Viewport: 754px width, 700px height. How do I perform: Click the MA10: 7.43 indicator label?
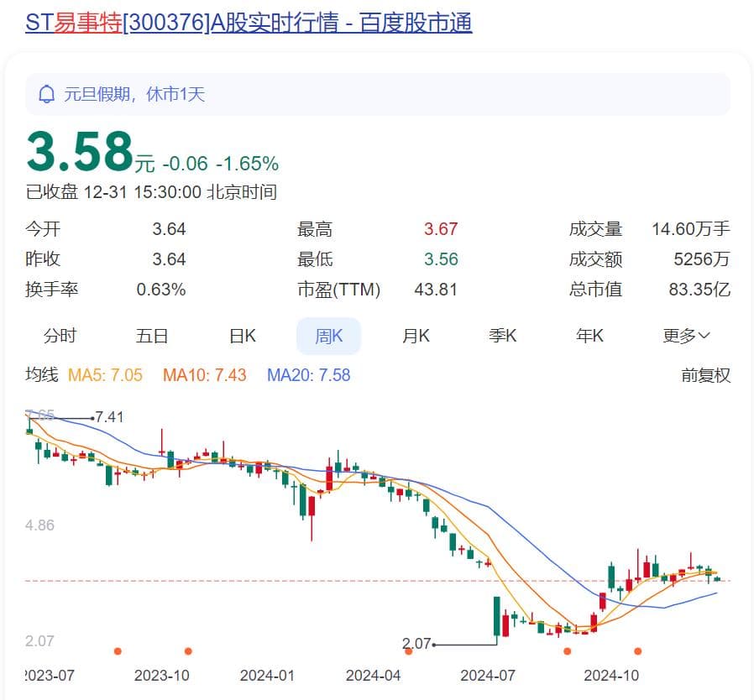tap(205, 375)
